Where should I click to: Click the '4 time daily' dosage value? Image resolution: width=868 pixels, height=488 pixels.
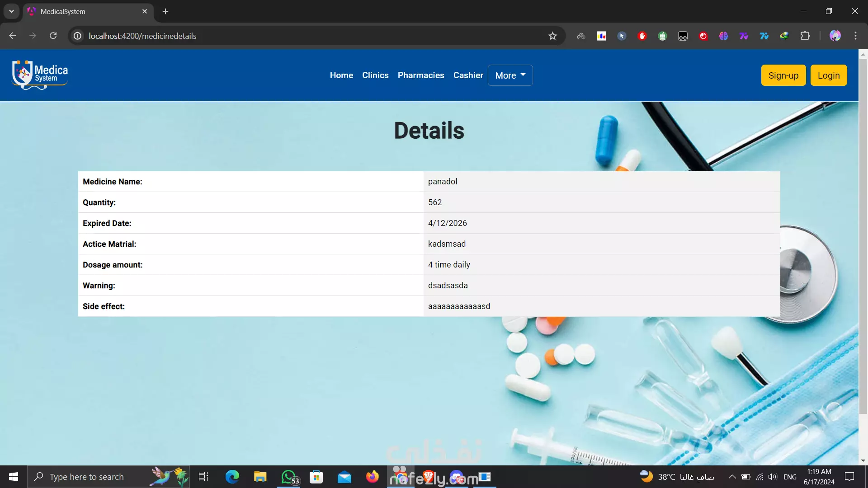pyautogui.click(x=449, y=265)
